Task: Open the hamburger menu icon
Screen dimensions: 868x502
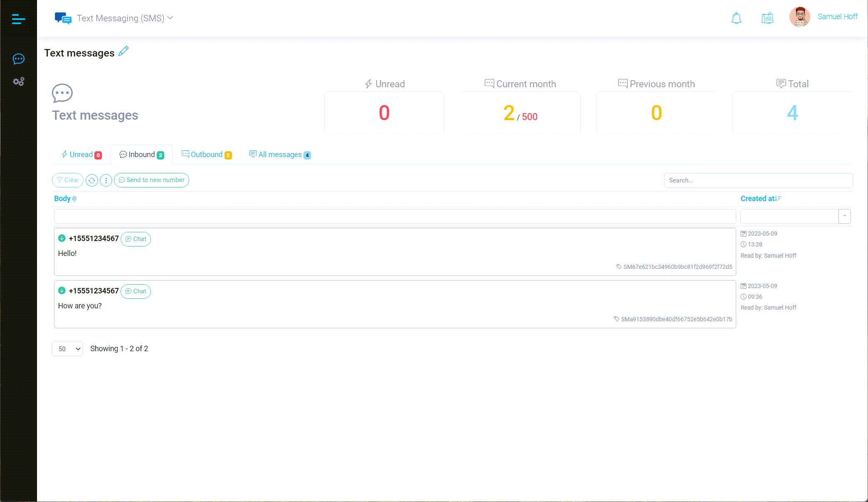Action: [x=18, y=19]
